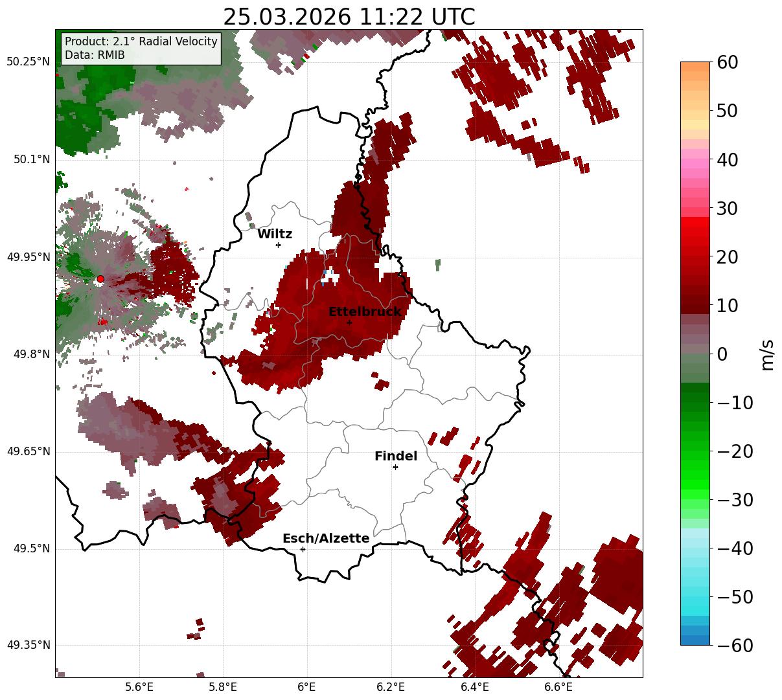Click the colorbar value −30
782x700 pixels.
tap(735, 499)
